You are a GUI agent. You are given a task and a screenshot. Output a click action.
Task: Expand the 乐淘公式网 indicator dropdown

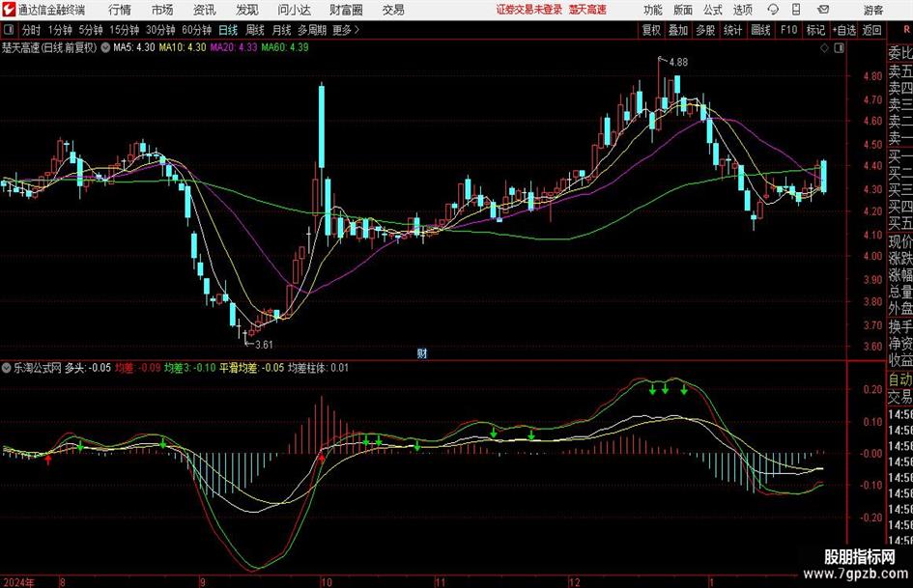7,368
